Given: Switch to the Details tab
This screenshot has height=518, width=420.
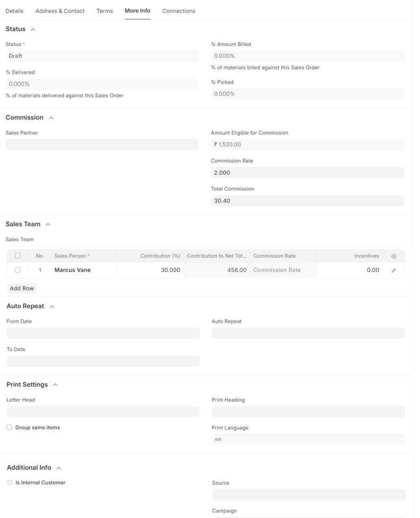Looking at the screenshot, I should pos(14,11).
